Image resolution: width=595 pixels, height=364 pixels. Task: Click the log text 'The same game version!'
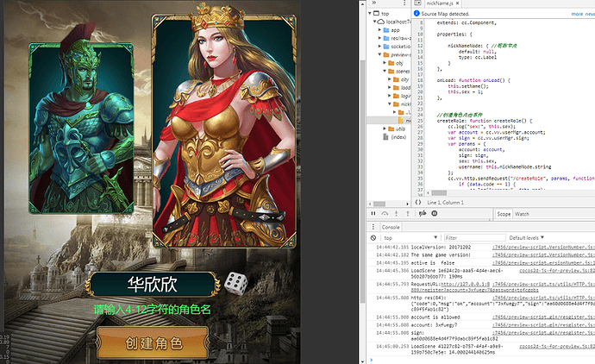coord(441,255)
